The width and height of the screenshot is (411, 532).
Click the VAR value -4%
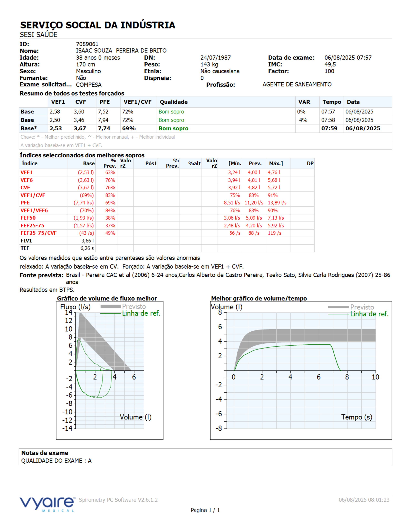[302, 120]
